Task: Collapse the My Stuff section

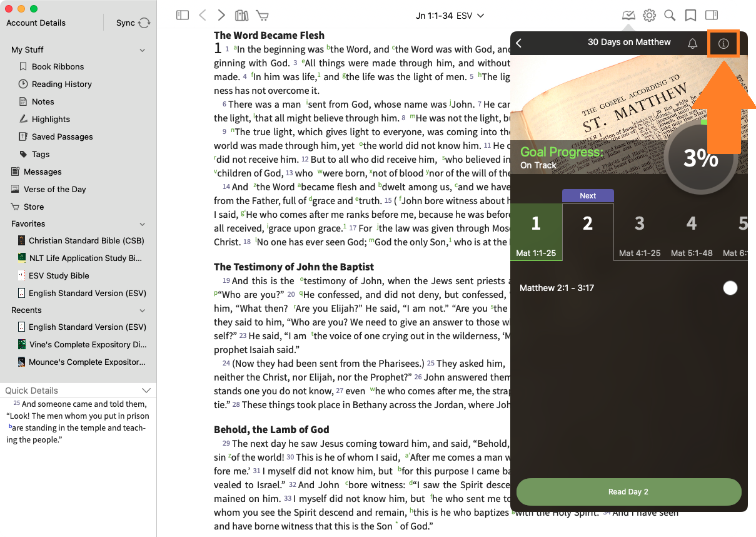Action: [142, 50]
